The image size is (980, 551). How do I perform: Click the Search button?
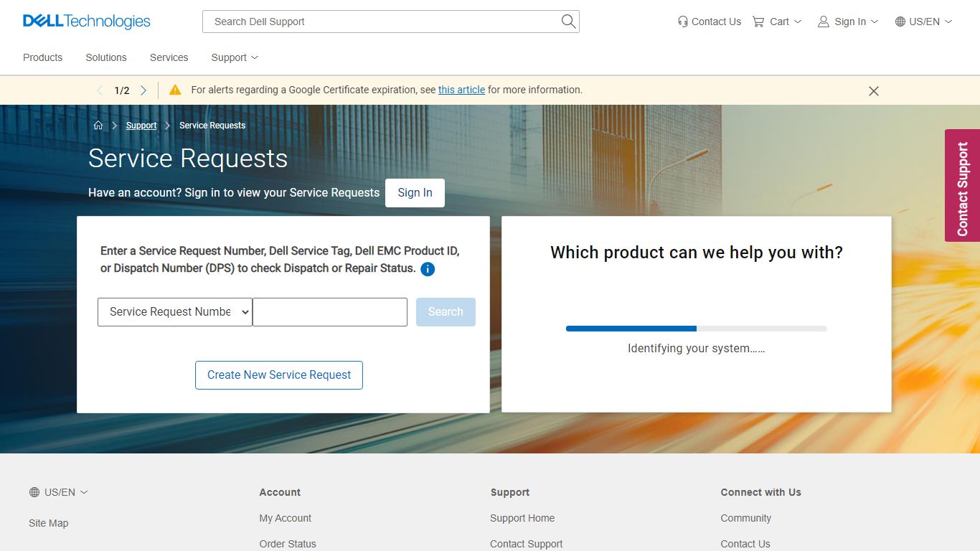[446, 312]
